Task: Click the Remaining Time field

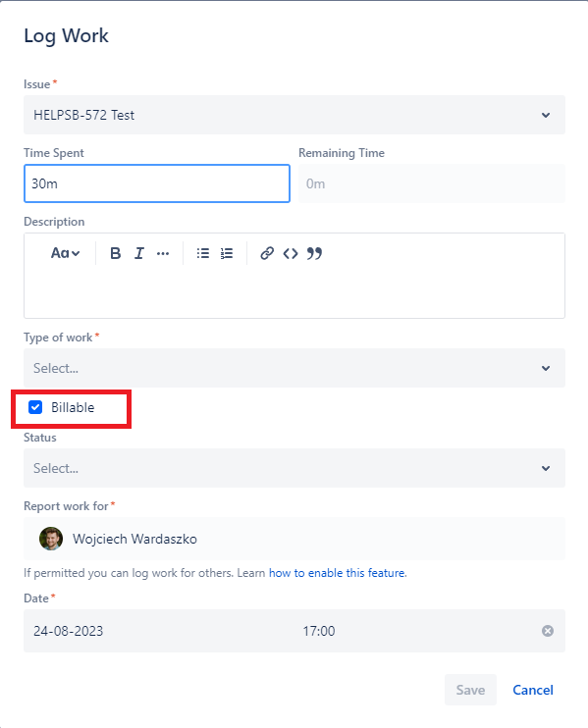Action: [x=432, y=183]
